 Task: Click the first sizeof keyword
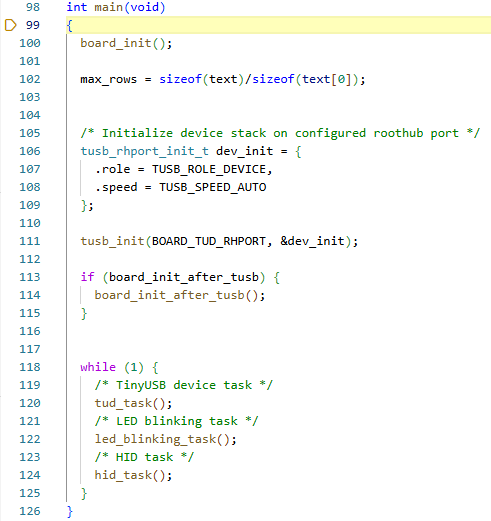[x=180, y=79]
